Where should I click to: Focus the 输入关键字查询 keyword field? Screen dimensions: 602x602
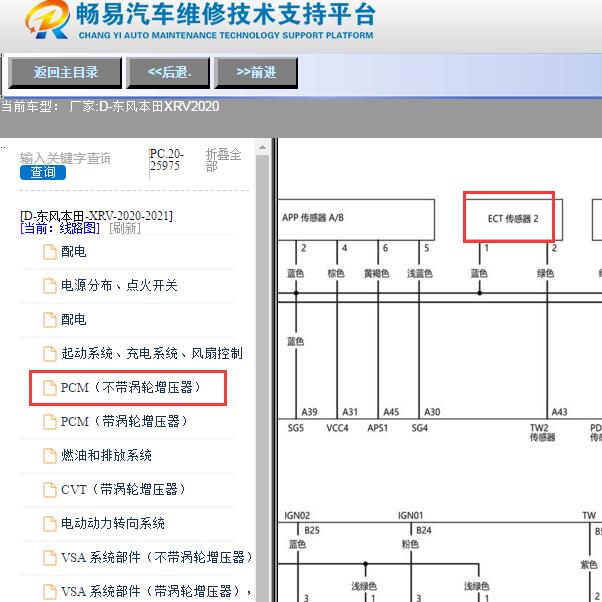click(x=65, y=158)
